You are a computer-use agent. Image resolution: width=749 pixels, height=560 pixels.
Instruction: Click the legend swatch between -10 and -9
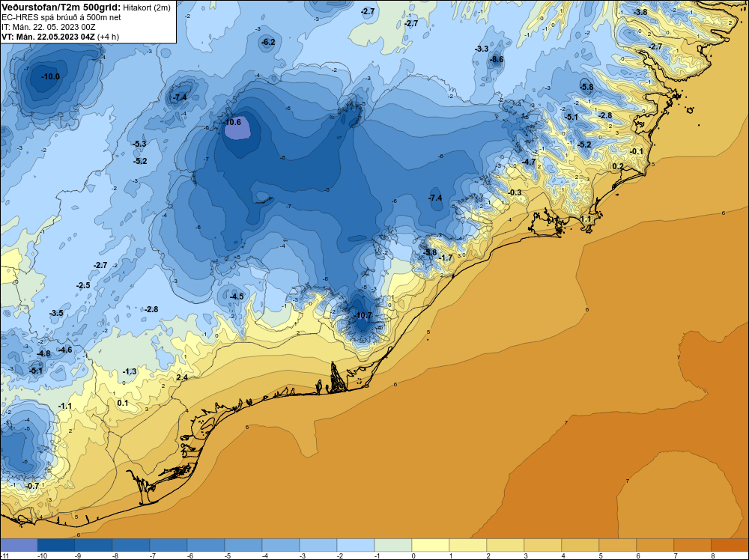[56, 545]
